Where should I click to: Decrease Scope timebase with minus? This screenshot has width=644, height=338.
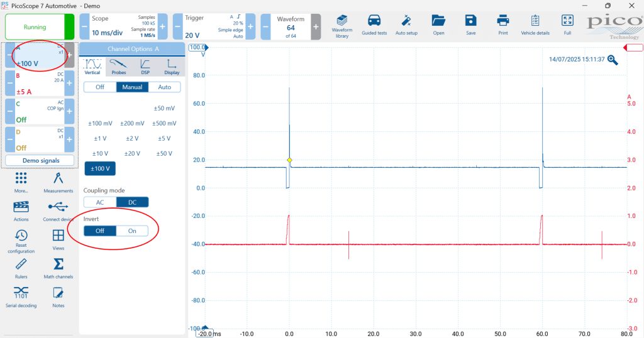[x=84, y=26]
